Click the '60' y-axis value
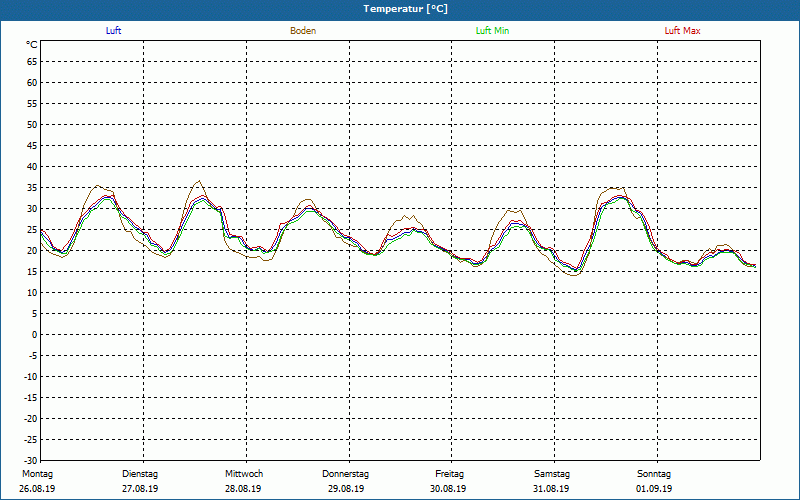The width and height of the screenshot is (800, 500). pos(32,83)
